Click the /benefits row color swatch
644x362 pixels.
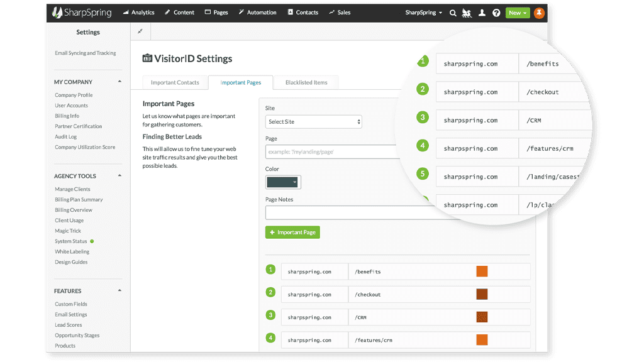coord(482,271)
